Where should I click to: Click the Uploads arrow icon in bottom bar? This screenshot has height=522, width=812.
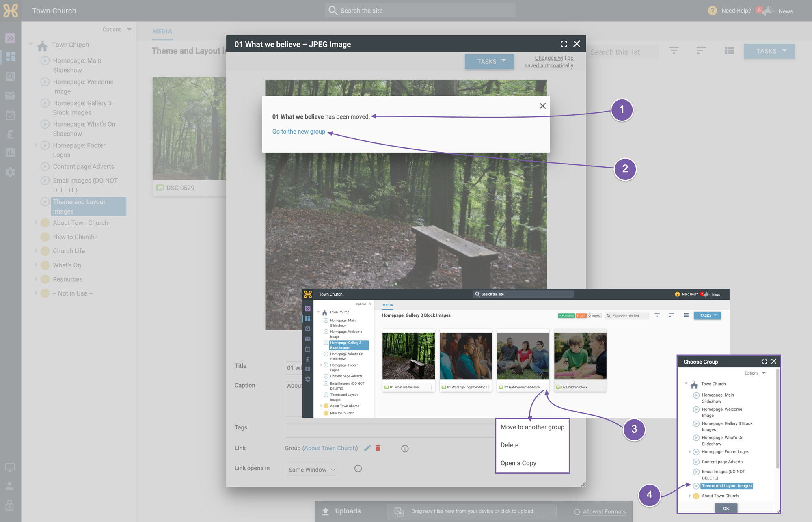click(x=326, y=511)
